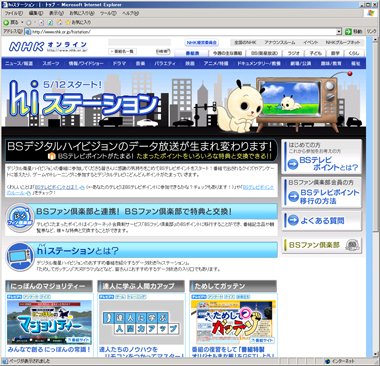Click the NHK オンライン logo

point(49,46)
